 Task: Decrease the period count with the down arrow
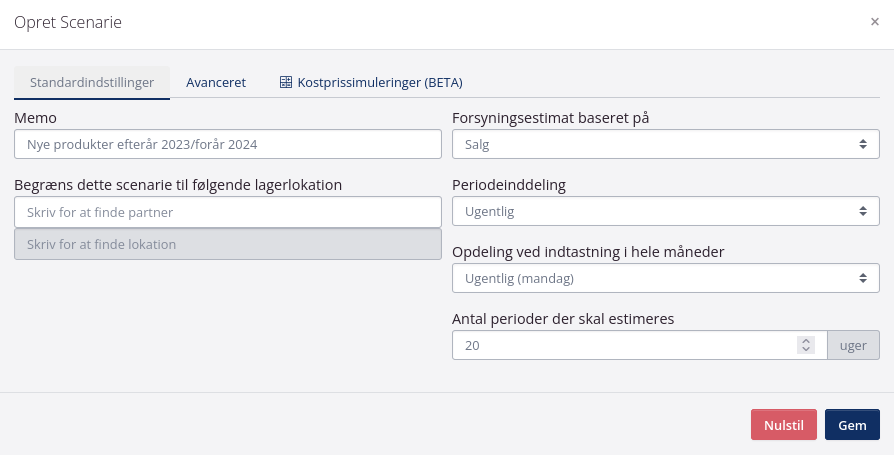pos(805,349)
